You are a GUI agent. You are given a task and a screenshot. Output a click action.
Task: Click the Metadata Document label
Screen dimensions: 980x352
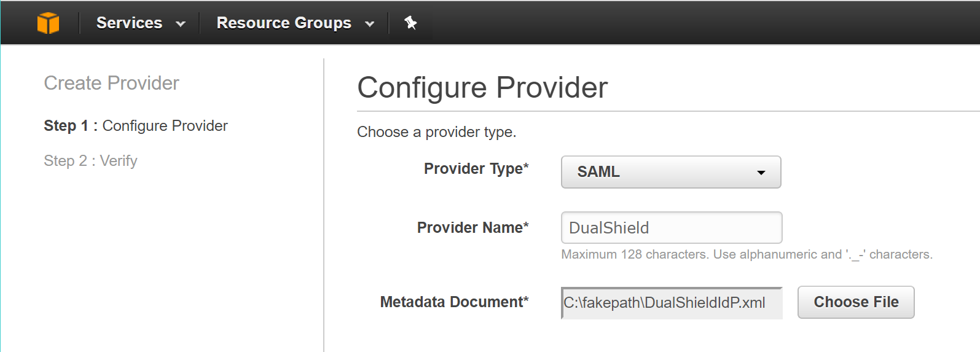[454, 302]
